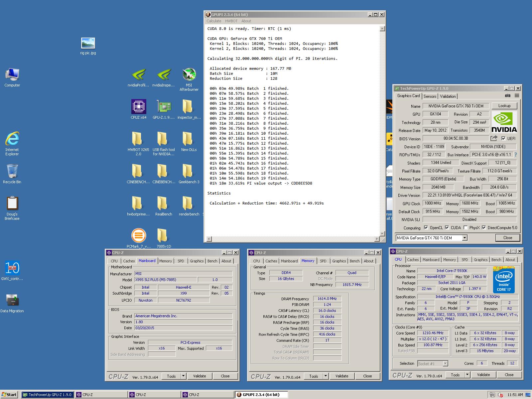Open GWX control panel icon
Viewport: 532px width, 399px height.
tap(12, 271)
